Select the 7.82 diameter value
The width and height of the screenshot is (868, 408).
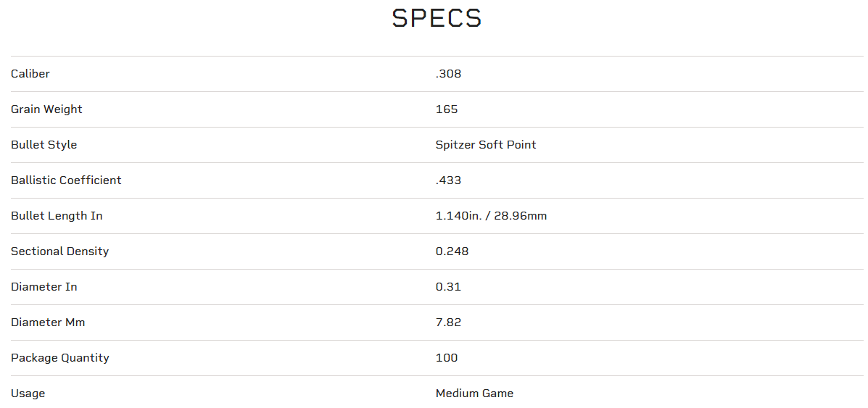click(x=448, y=322)
